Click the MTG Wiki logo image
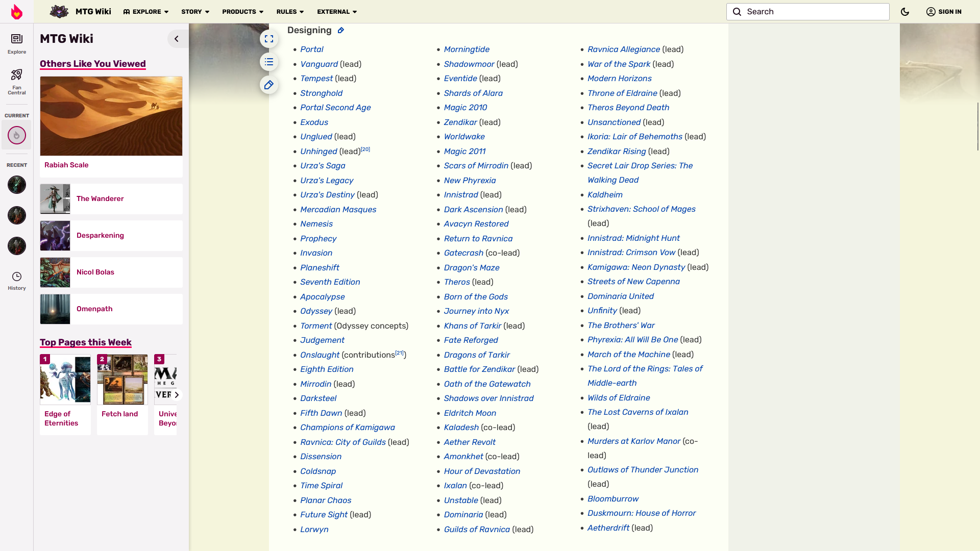This screenshot has width=980, height=551. [x=59, y=11]
